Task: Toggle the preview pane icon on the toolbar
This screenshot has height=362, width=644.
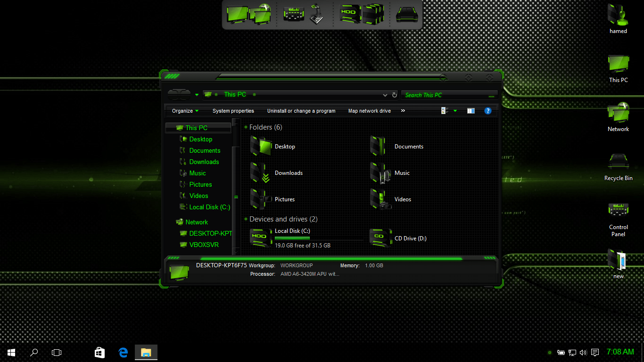Action: coord(471,111)
